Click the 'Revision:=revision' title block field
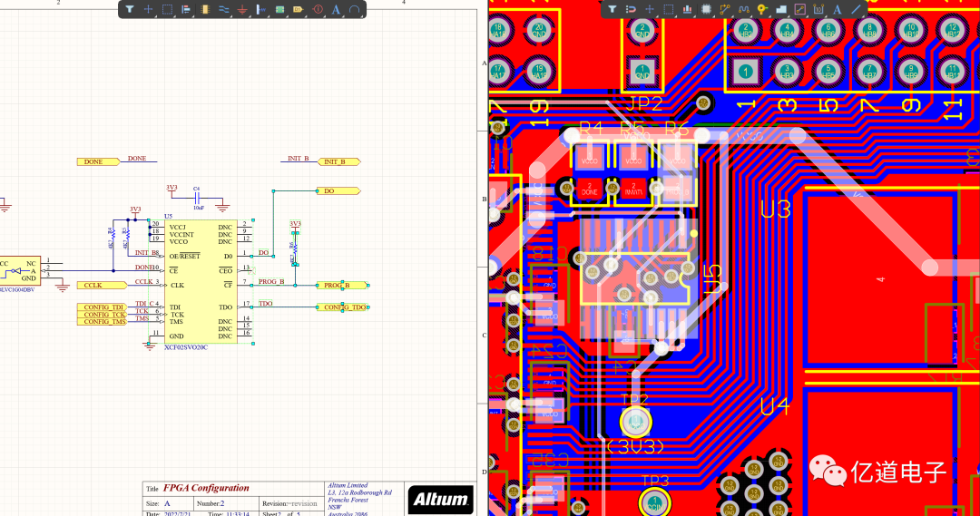980x516 pixels. pyautogui.click(x=289, y=503)
